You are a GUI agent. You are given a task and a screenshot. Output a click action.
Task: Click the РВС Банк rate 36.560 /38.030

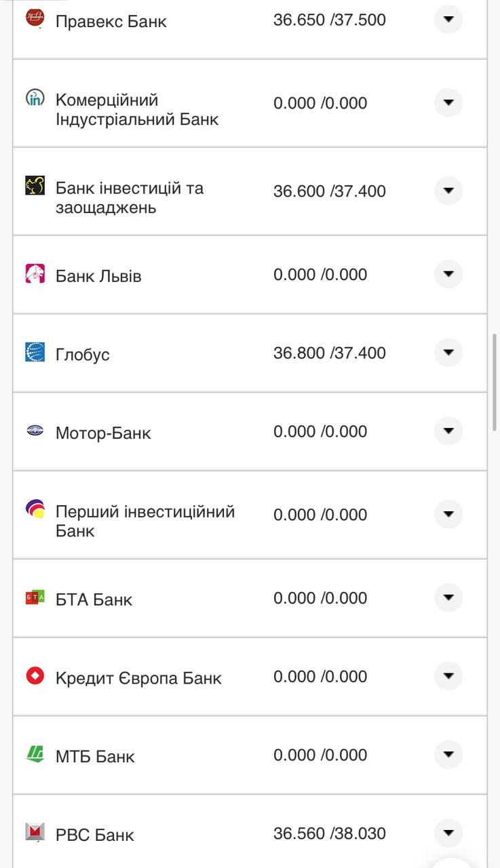329,833
